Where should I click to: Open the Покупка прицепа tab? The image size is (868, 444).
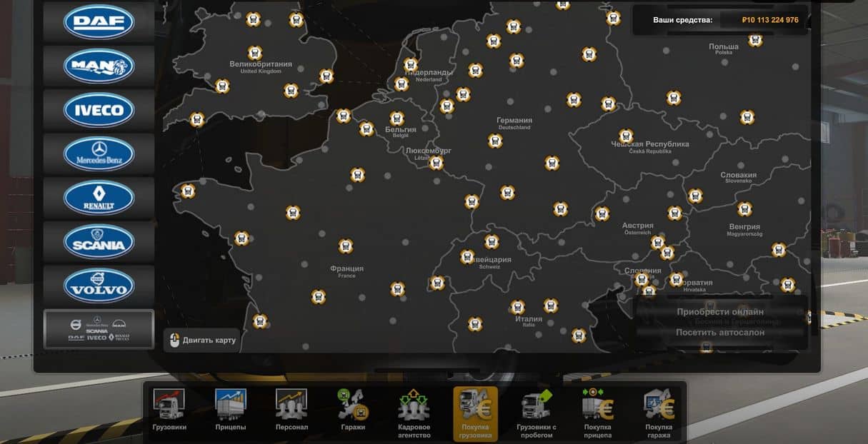coord(597,413)
